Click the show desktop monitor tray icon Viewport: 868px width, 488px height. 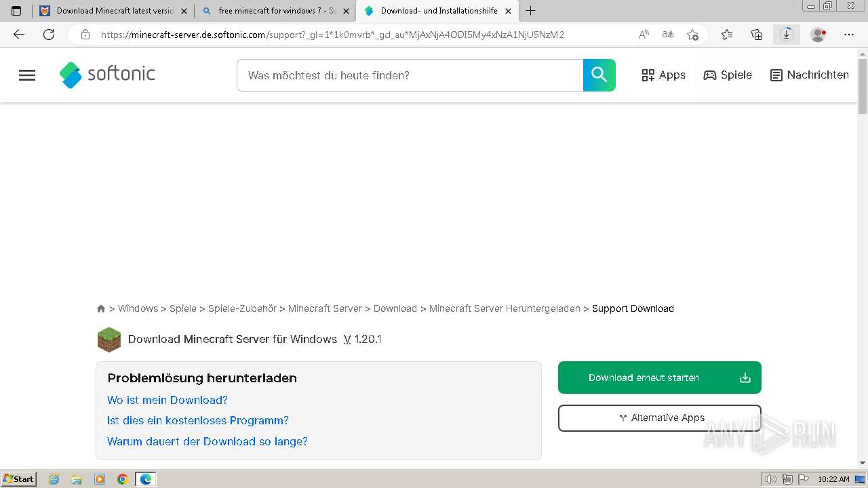tap(860, 479)
